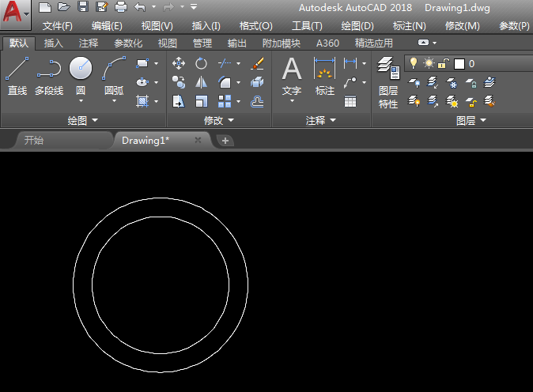
Task: Click the Move tool icon in 修改 panel
Action: (x=179, y=63)
